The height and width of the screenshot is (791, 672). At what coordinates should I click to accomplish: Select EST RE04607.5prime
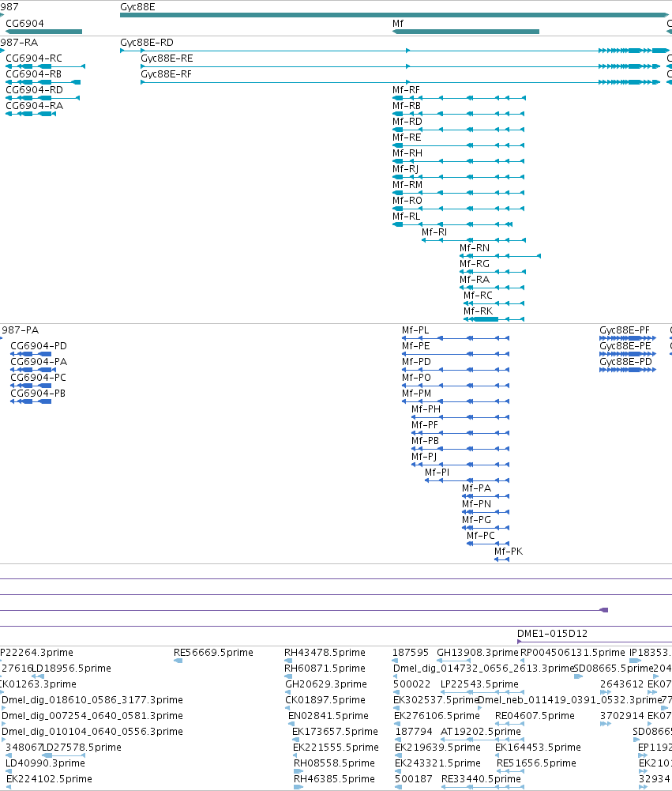535,716
